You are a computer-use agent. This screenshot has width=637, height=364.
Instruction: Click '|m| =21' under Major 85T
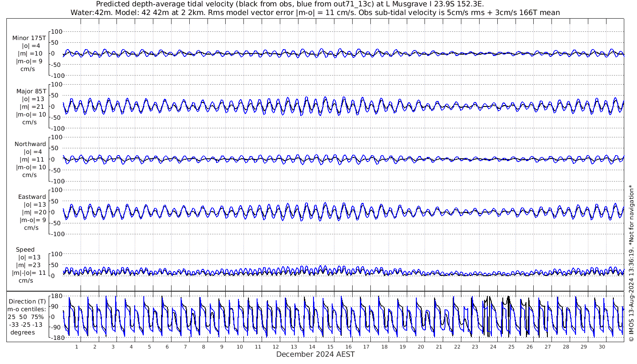coord(31,106)
